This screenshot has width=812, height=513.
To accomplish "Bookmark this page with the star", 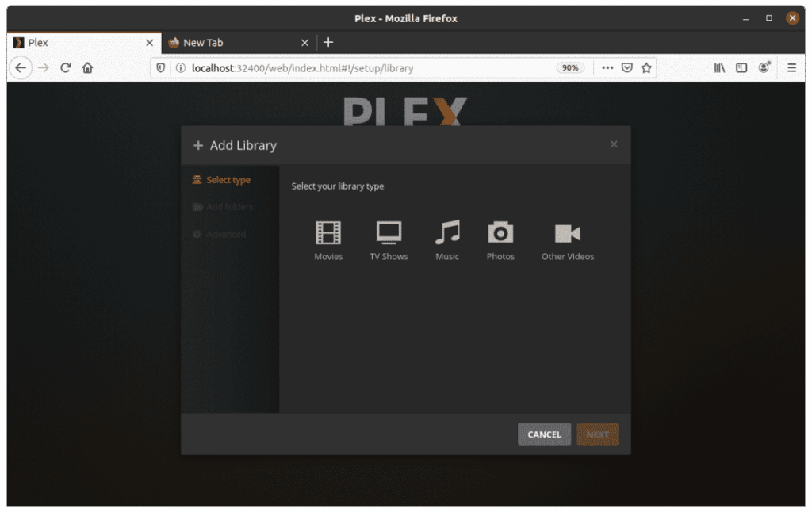I will point(646,68).
